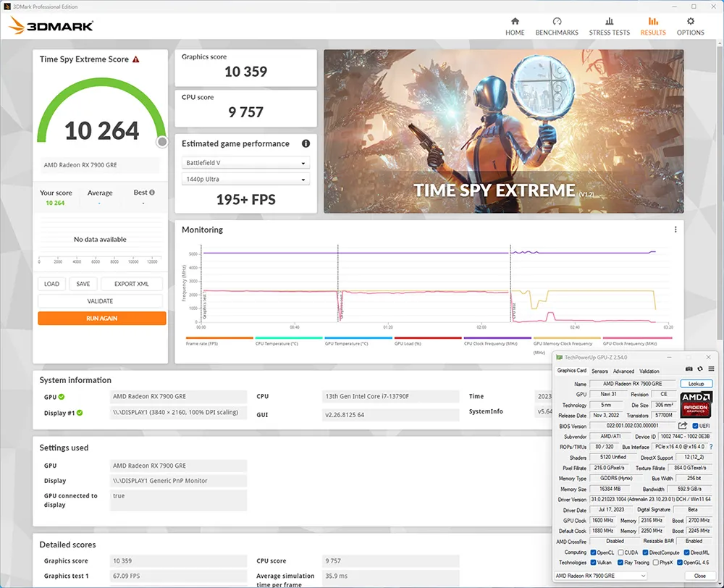Switch to Validation tab in GPU-Z
Image resolution: width=724 pixels, height=588 pixels.
point(649,371)
